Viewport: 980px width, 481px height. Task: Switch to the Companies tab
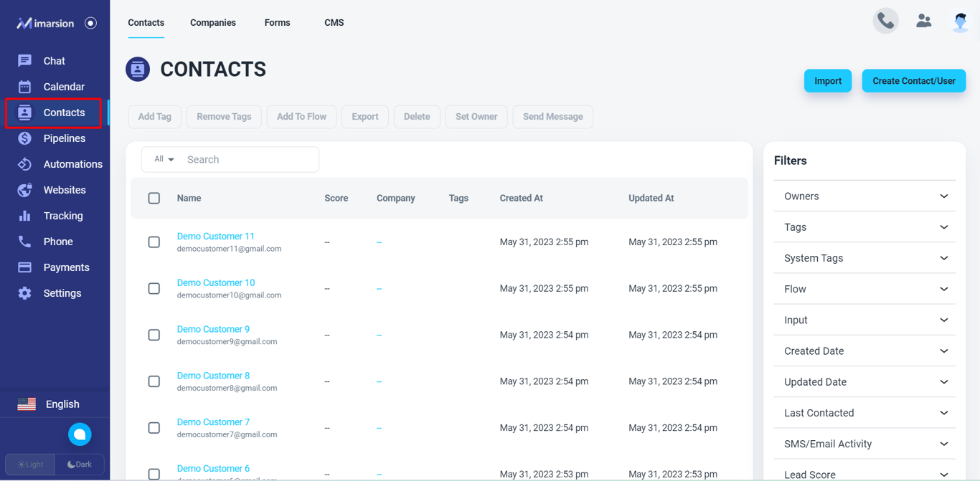coord(213,23)
